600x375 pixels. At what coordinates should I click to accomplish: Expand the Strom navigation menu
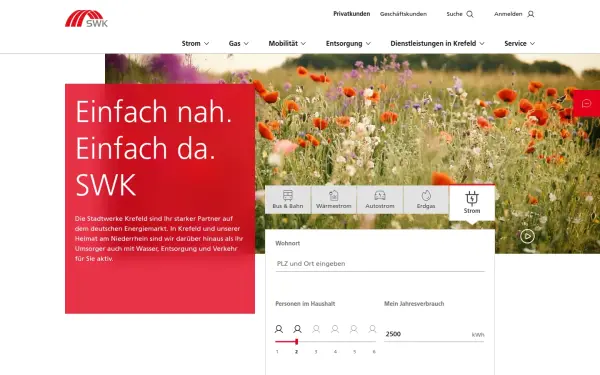[195, 44]
